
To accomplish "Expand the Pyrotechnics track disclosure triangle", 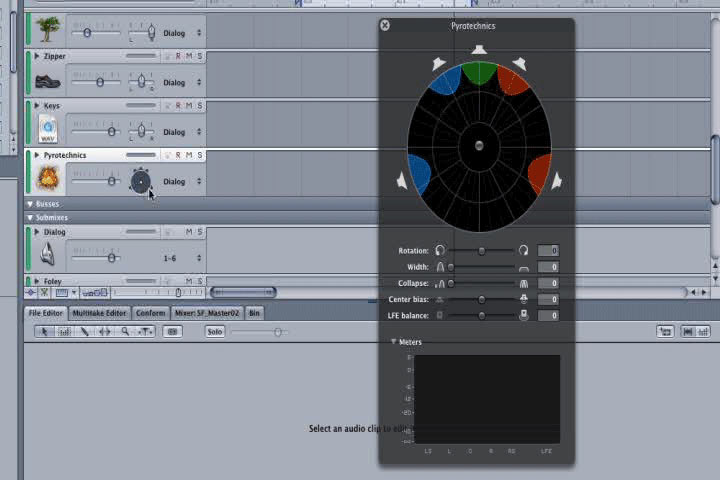I will (37, 155).
